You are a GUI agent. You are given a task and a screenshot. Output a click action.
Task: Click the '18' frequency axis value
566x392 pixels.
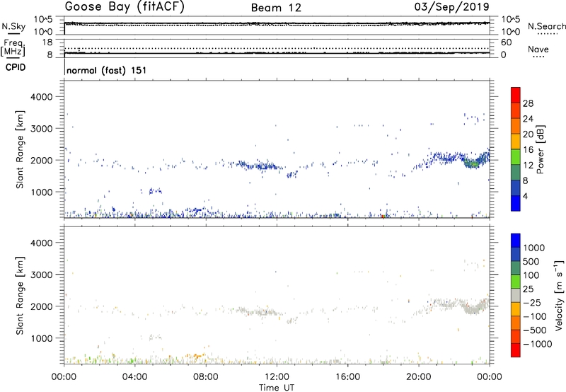point(47,42)
